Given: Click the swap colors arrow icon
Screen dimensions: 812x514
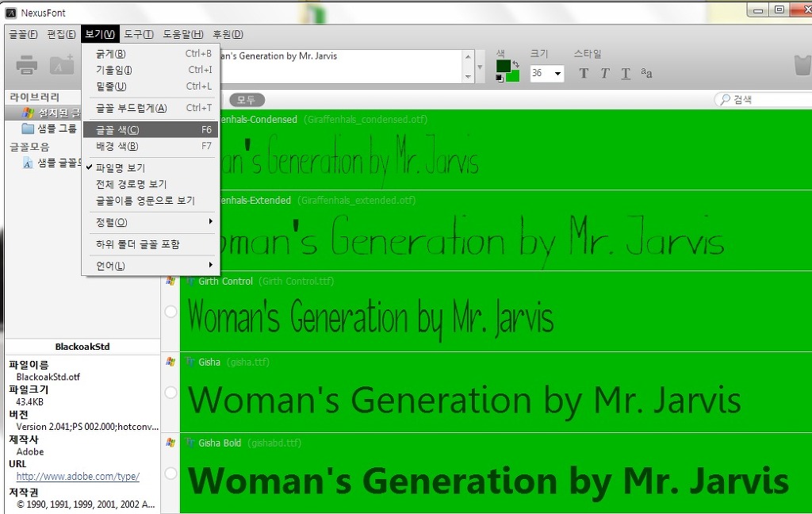Looking at the screenshot, I should tap(515, 64).
